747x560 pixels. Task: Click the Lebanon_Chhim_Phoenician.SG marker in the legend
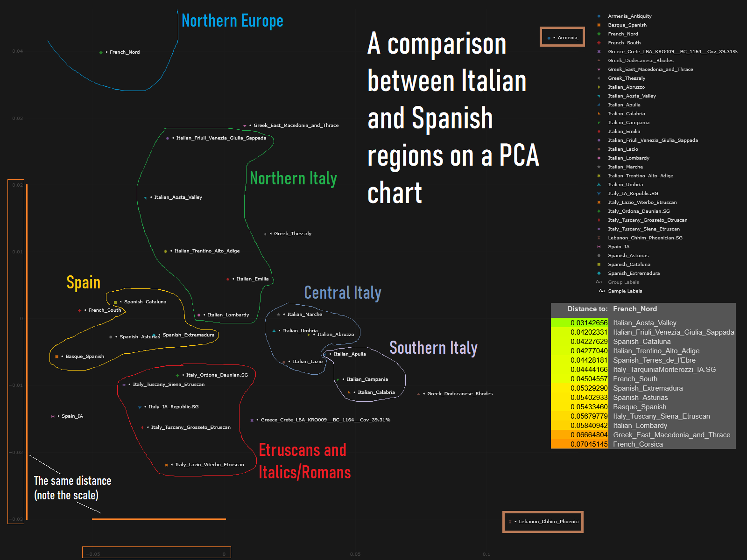[599, 238]
